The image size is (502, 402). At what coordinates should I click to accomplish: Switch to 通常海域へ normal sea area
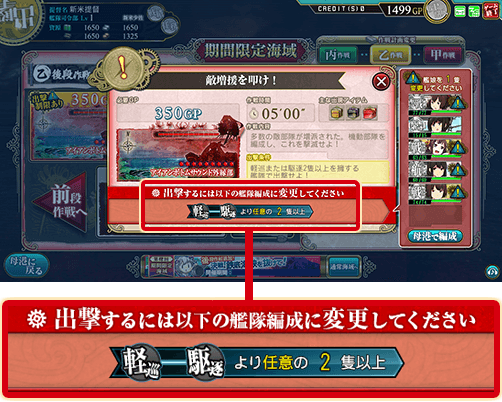coord(344,266)
